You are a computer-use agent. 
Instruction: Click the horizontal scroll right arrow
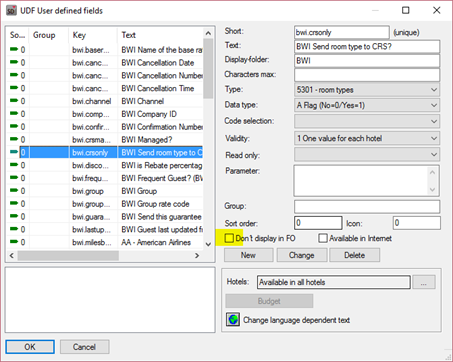click(x=197, y=255)
